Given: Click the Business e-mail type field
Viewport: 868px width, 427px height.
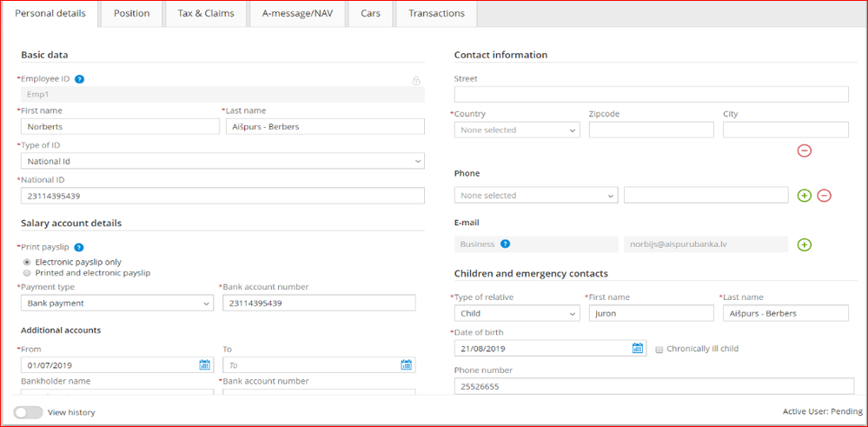Looking at the screenshot, I should 536,244.
